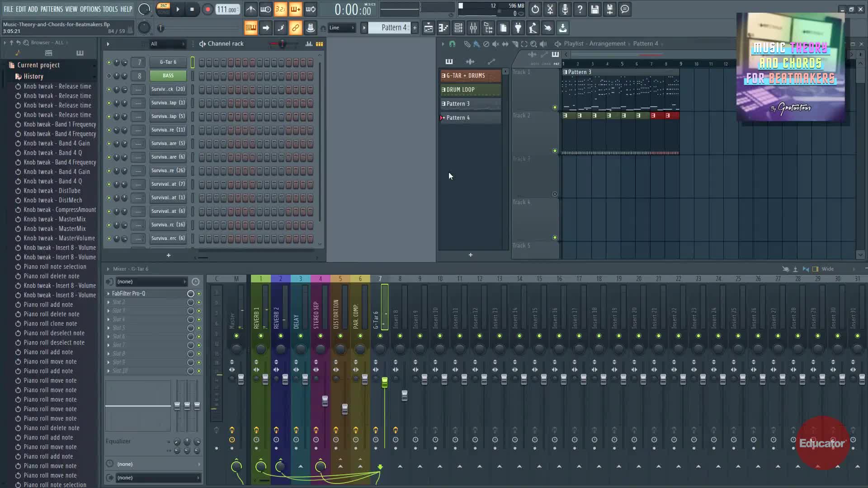This screenshot has width=868, height=488.
Task: Click the microphone recording icon
Action: click(x=565, y=9)
